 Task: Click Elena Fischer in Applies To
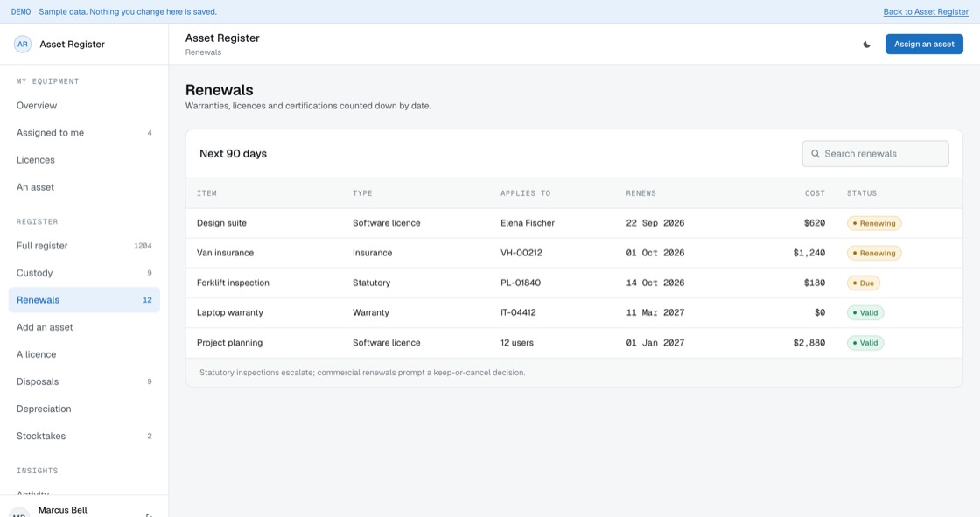tap(527, 223)
